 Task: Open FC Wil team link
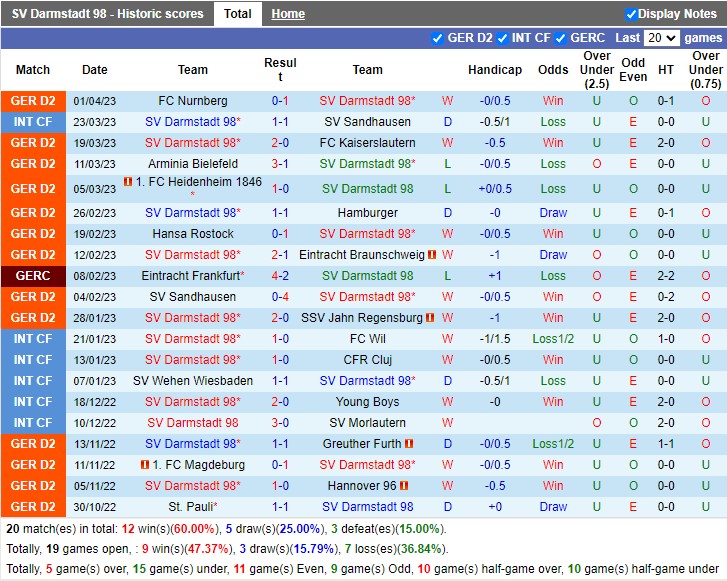pyautogui.click(x=368, y=339)
